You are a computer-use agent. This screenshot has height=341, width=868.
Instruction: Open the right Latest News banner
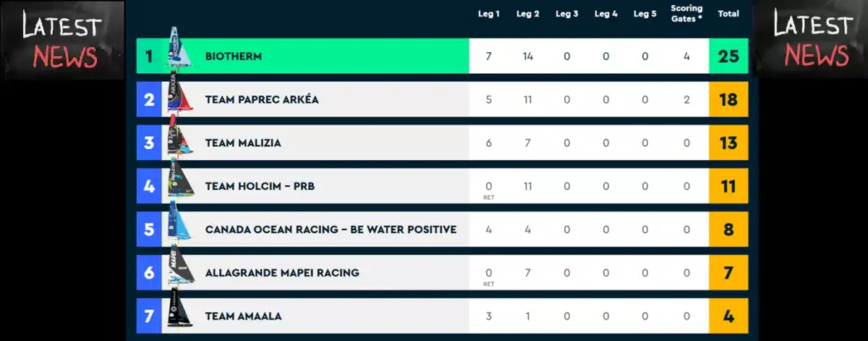812,40
